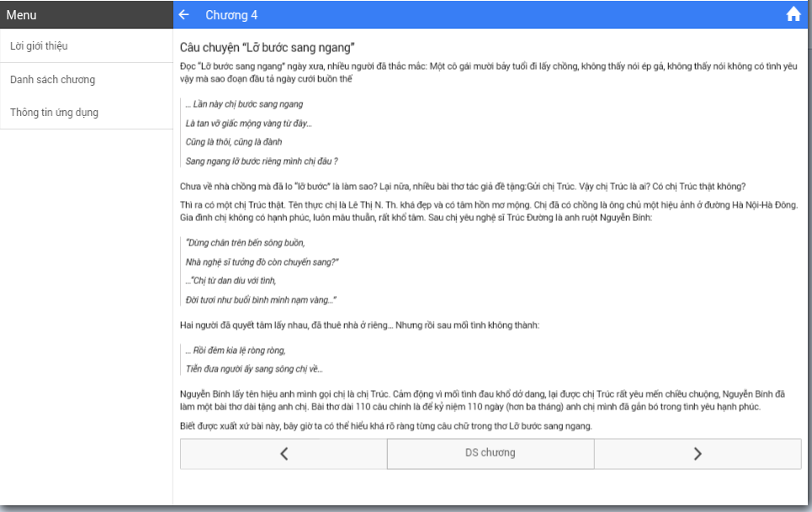Click the verse "Cũng là thôi, cũng là đành"
The width and height of the screenshot is (812, 512).
(x=234, y=142)
